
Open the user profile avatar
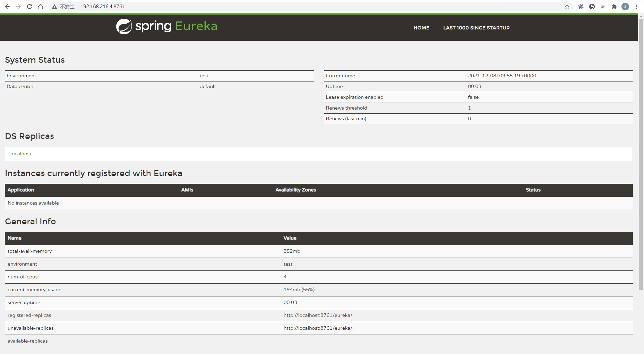pyautogui.click(x=625, y=7)
